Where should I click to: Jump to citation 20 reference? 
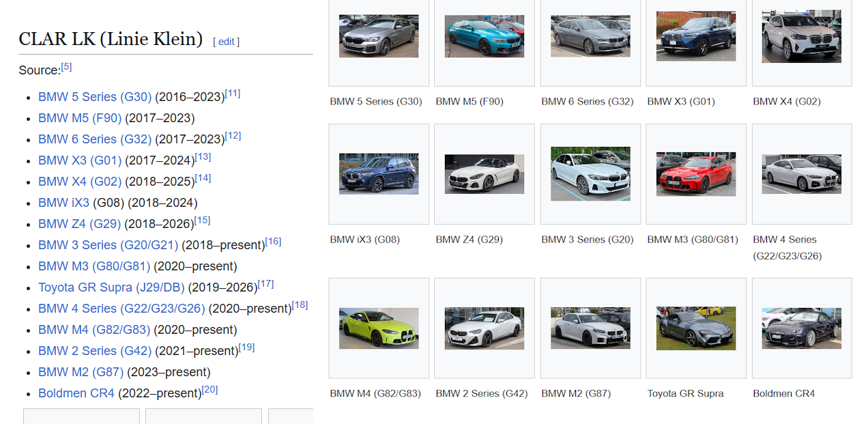(x=209, y=390)
